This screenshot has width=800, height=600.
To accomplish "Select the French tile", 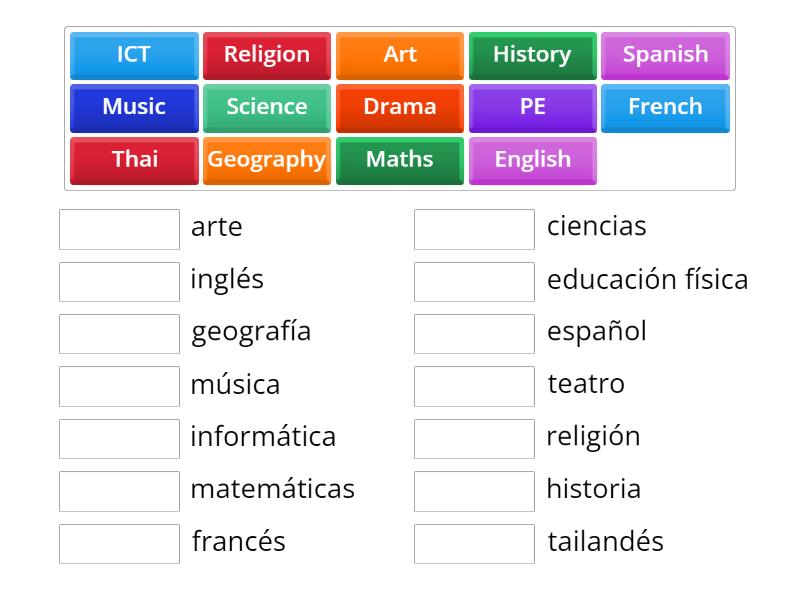I will tap(666, 107).
